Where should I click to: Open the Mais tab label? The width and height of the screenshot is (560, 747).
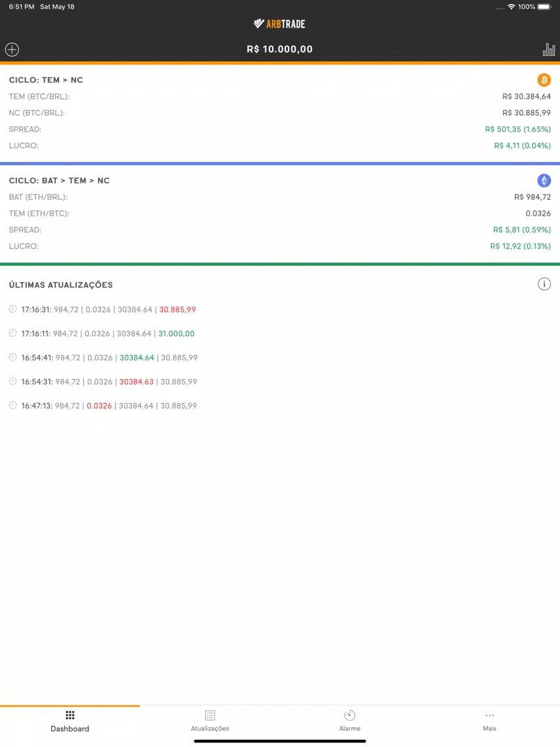coord(490,729)
